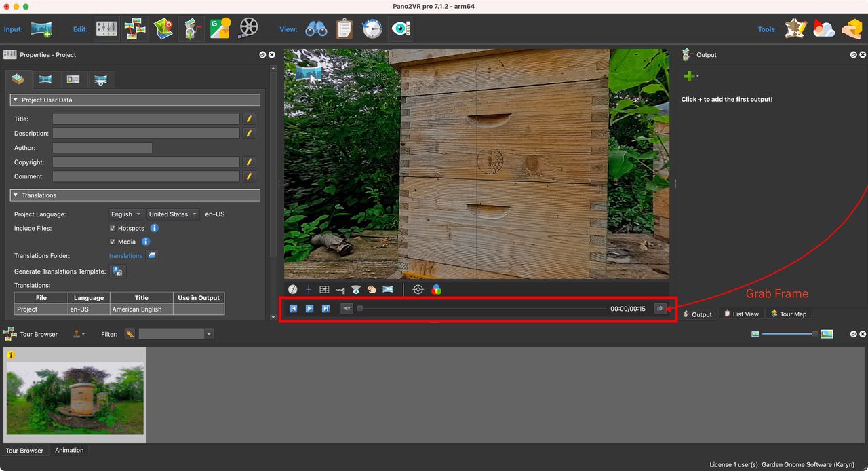
Task: Click the green plus to add an output
Action: (690, 75)
